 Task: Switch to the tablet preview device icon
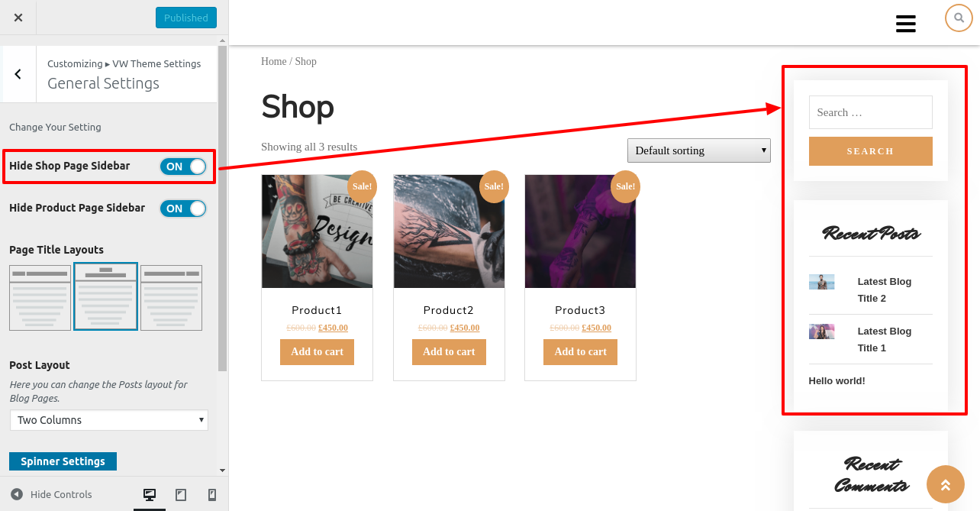[181, 495]
